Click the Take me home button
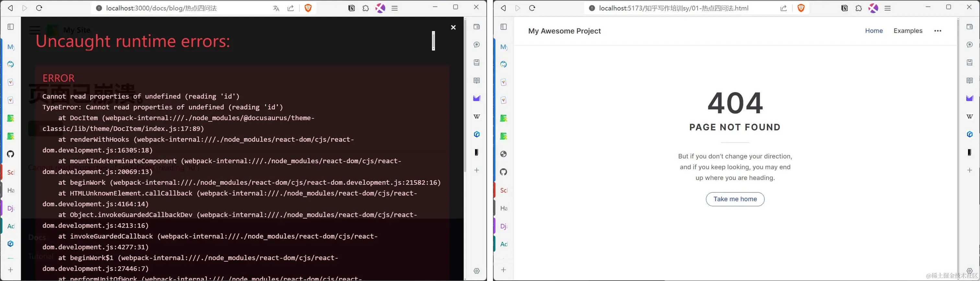This screenshot has height=281, width=980. pos(735,199)
